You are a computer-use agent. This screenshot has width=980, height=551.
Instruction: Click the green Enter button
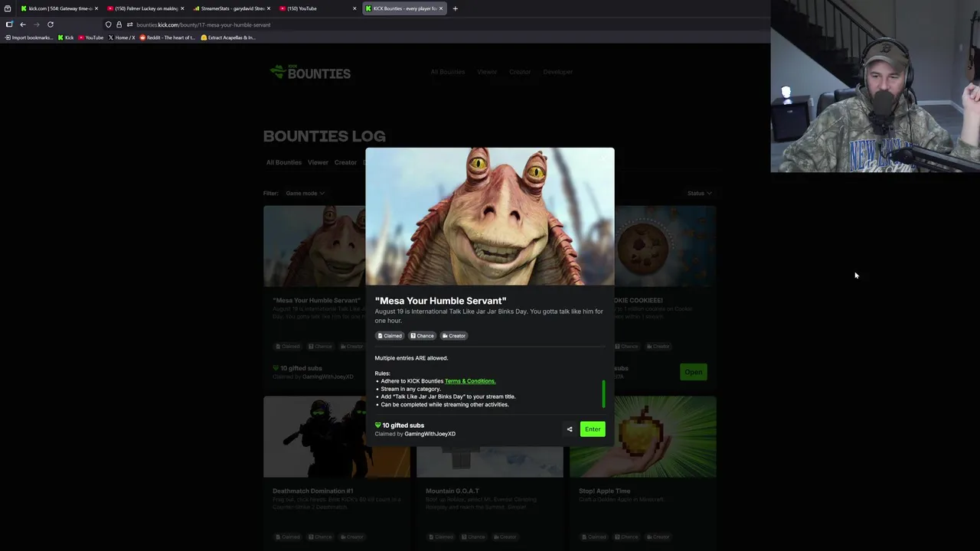[593, 429]
